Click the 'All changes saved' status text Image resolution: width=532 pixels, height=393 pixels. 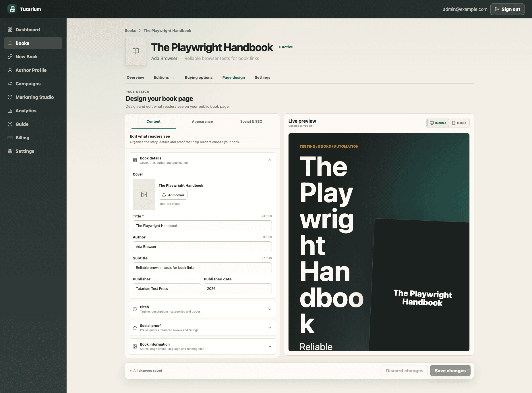click(x=148, y=371)
